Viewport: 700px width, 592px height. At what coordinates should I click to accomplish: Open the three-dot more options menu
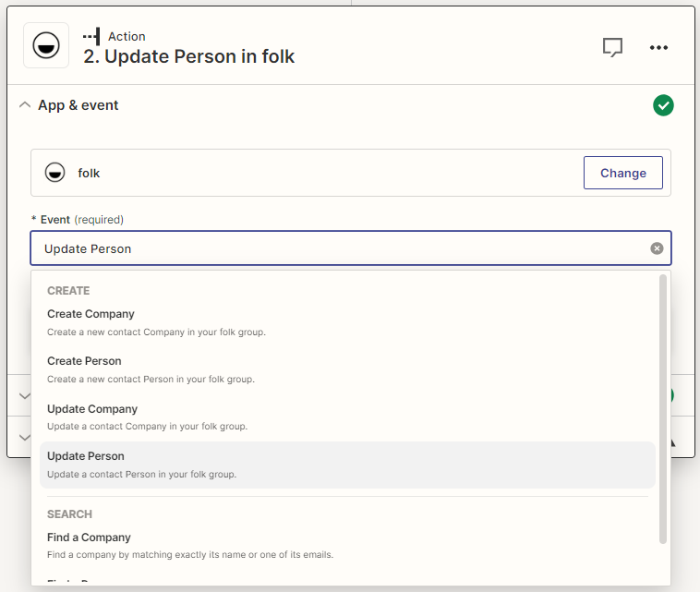(x=658, y=48)
